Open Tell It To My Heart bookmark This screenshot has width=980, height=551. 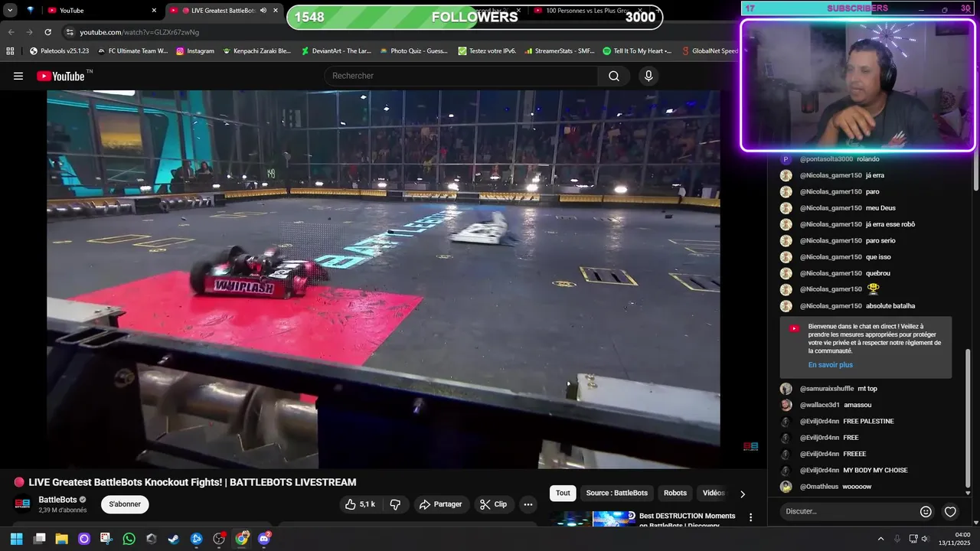click(x=637, y=51)
